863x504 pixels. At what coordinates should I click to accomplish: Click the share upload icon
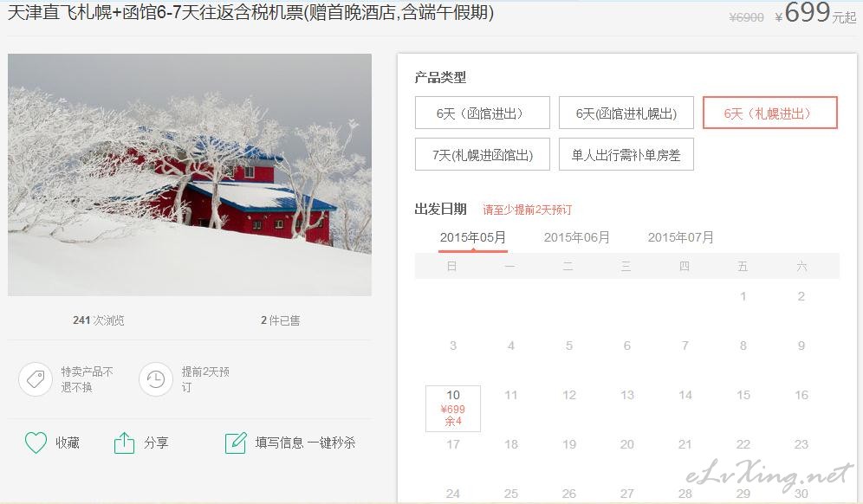[124, 443]
